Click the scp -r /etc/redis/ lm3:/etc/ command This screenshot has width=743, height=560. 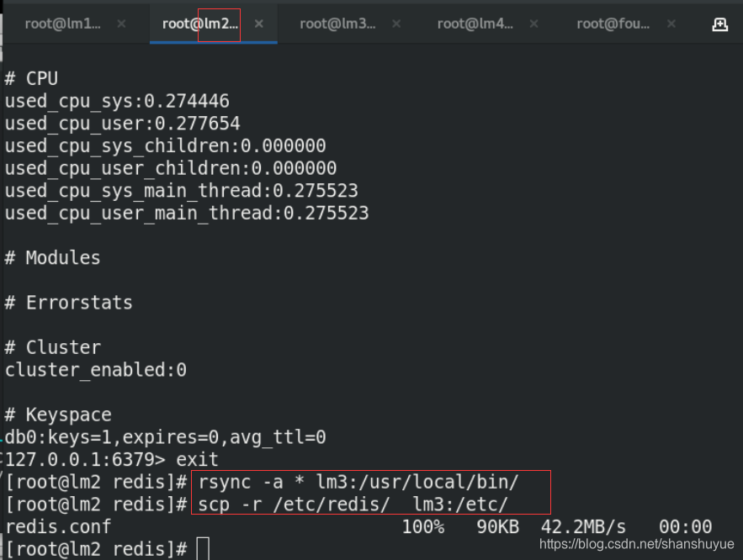353,505
